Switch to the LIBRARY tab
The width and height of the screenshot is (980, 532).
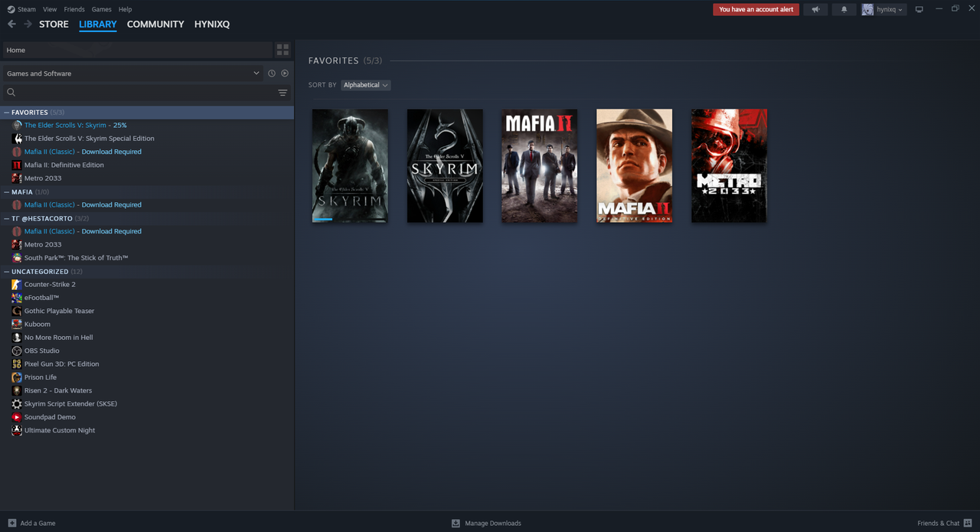coord(98,24)
